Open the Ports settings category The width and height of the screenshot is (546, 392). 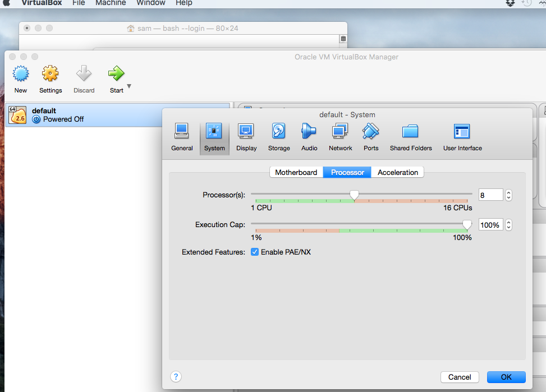tap(371, 137)
